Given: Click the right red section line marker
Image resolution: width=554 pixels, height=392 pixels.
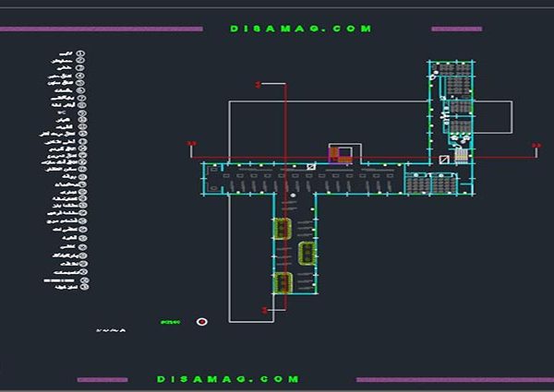Looking at the screenshot, I should point(536,144).
